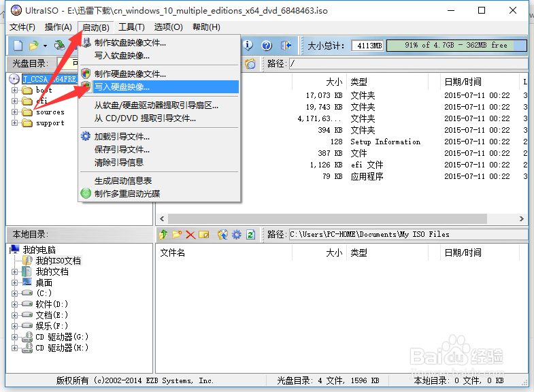The image size is (534, 392).
Task: Click the 我的ISO文档 icon in local tree
Action: point(27,261)
